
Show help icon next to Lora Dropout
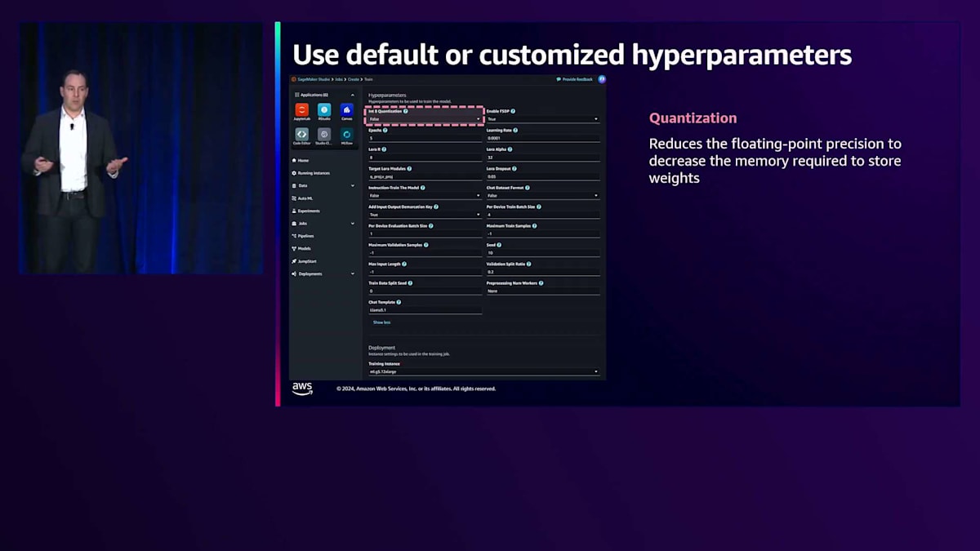click(x=514, y=169)
